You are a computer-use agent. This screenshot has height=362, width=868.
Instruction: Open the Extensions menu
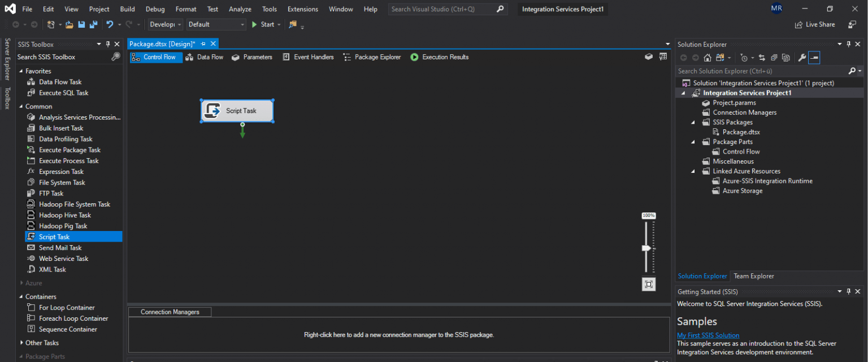(302, 9)
